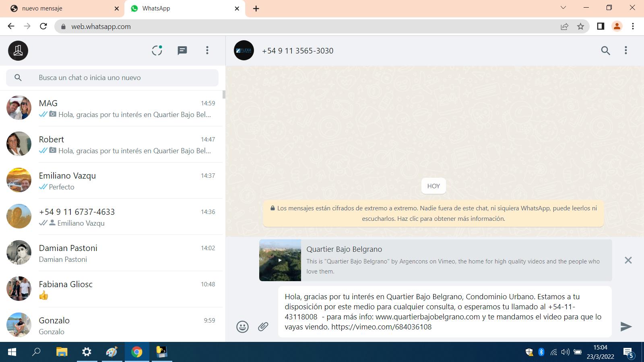The width and height of the screenshot is (644, 362).
Task: Open Settings gear from taskbar
Action: tap(87, 352)
